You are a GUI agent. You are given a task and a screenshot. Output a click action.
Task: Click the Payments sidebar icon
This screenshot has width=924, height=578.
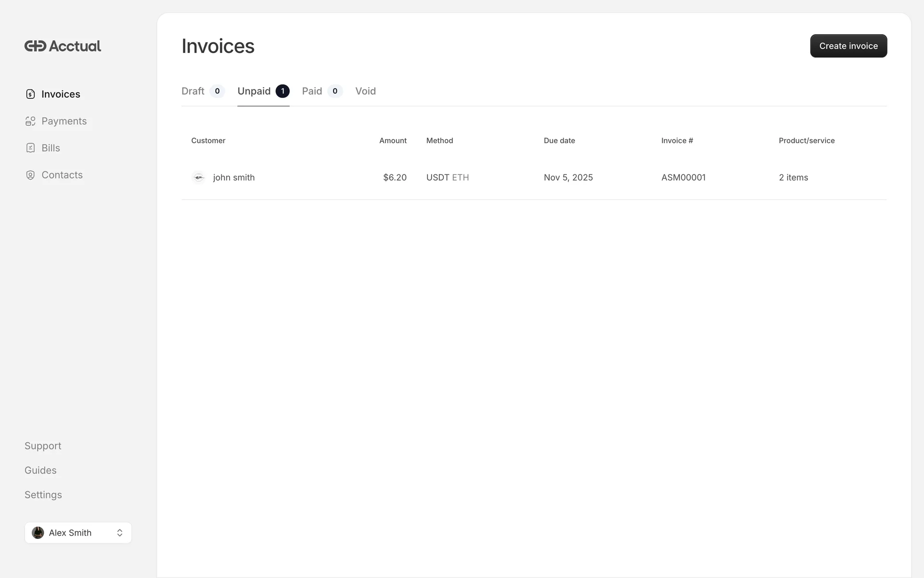[x=30, y=121]
